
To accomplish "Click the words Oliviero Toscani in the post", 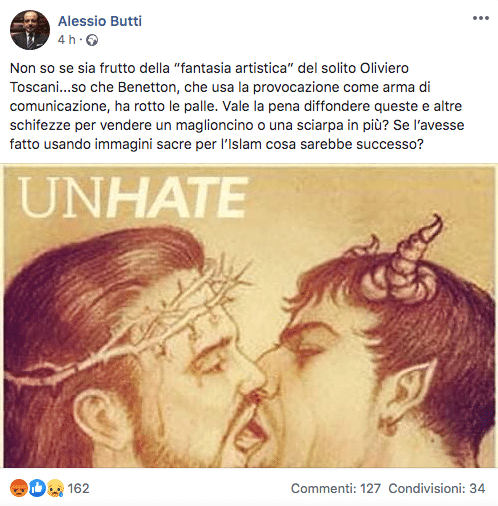I will pyautogui.click(x=209, y=78).
